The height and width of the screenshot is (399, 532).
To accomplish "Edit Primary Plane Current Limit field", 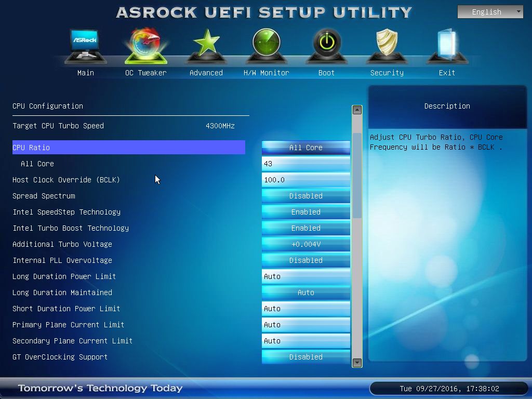I will [305, 325].
